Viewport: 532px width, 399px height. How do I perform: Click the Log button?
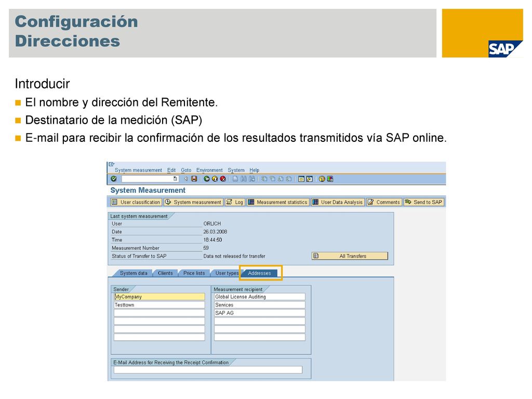[x=235, y=202]
